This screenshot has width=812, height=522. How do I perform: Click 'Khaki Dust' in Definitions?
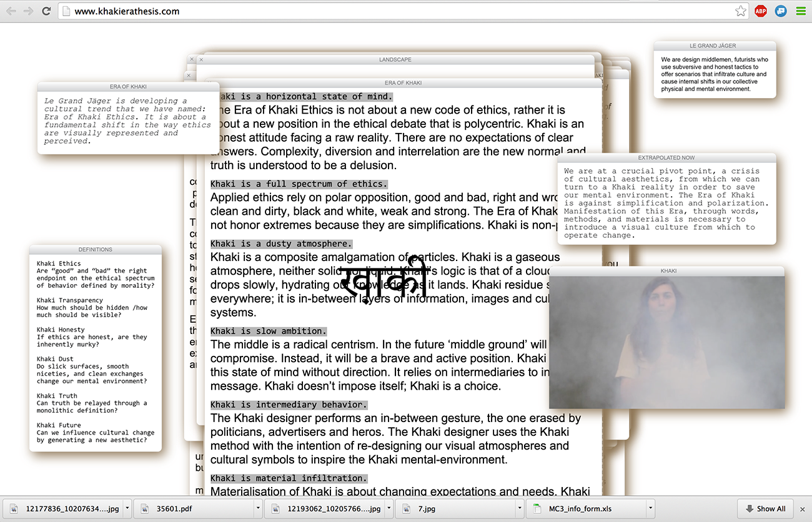(55, 359)
